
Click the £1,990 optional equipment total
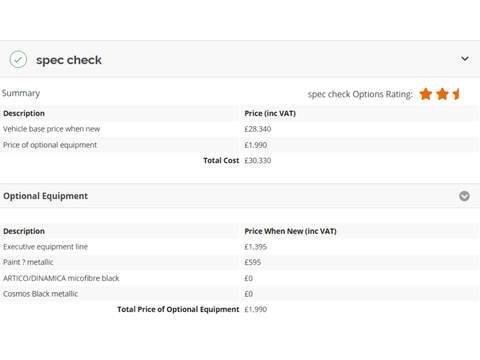pyautogui.click(x=256, y=309)
